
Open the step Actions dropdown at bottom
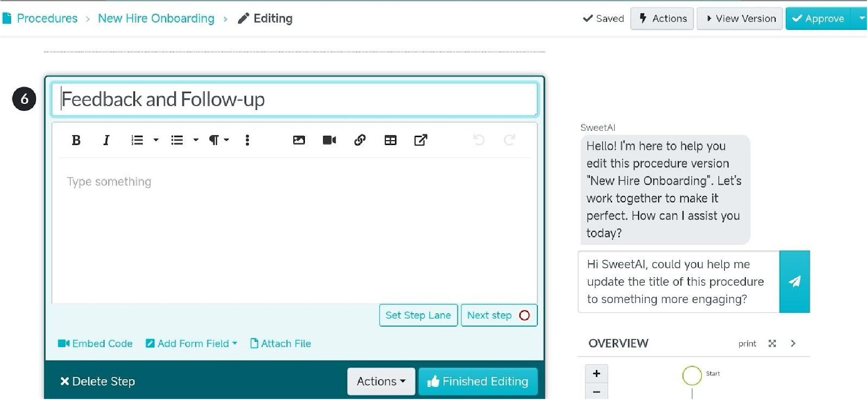point(381,381)
